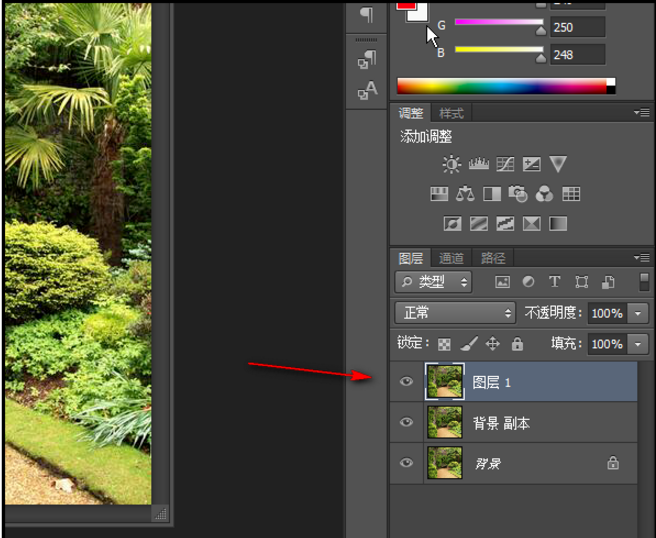Add a Levels adjustment layer

(x=478, y=164)
